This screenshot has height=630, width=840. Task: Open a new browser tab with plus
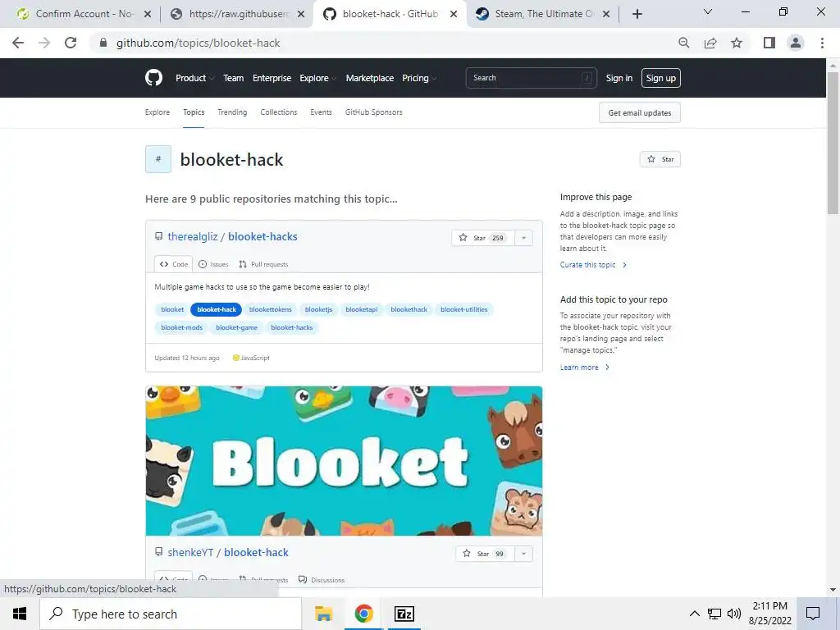637,14
